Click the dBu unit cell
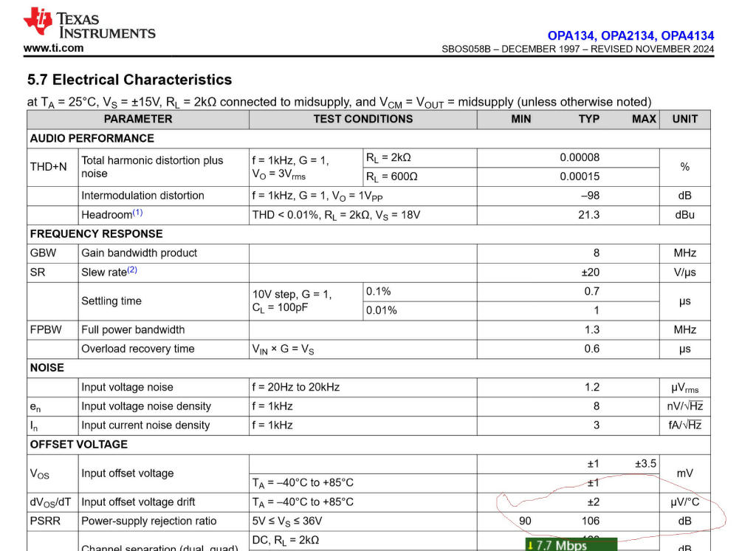 tap(685, 215)
